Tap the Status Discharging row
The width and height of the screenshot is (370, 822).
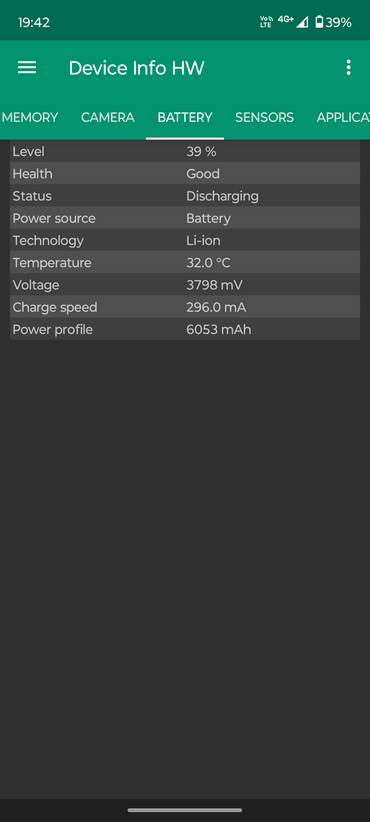coord(185,196)
